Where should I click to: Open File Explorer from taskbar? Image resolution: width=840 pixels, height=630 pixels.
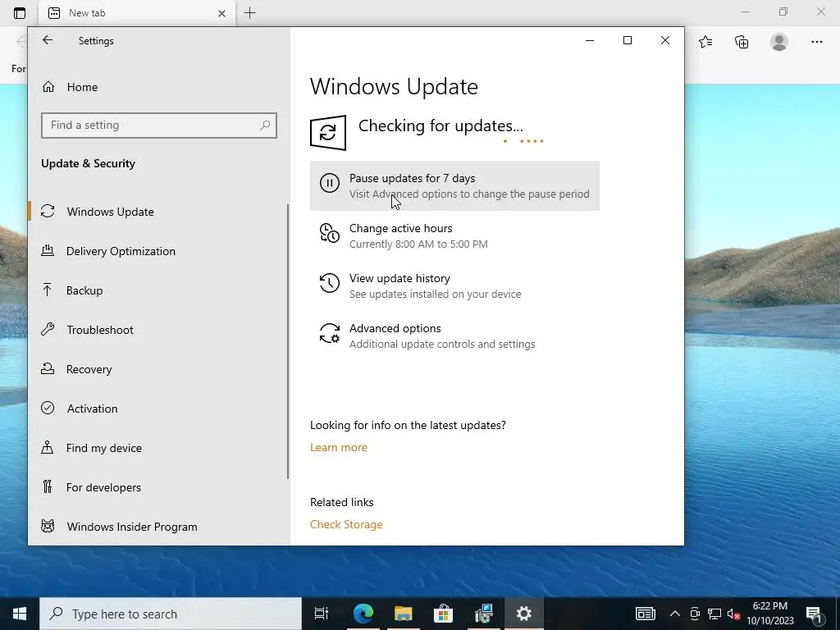[x=404, y=614]
